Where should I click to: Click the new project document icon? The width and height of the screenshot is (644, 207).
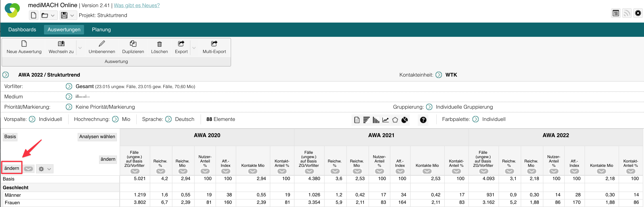point(33,15)
